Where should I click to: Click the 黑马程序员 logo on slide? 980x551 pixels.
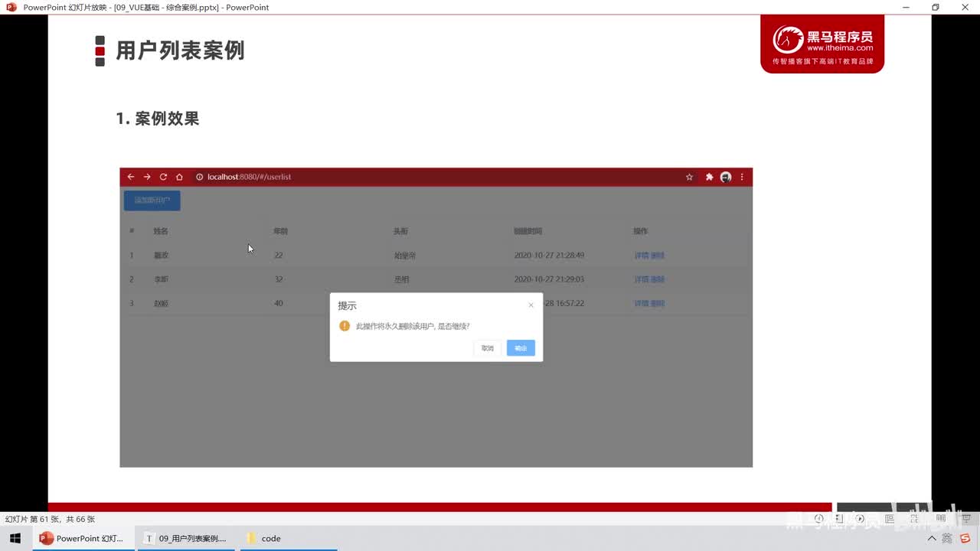coord(822,44)
